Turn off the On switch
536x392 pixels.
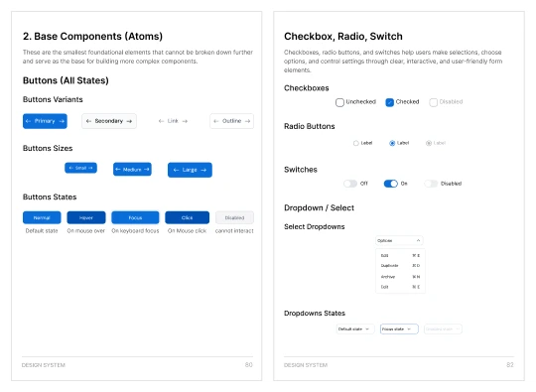391,184
